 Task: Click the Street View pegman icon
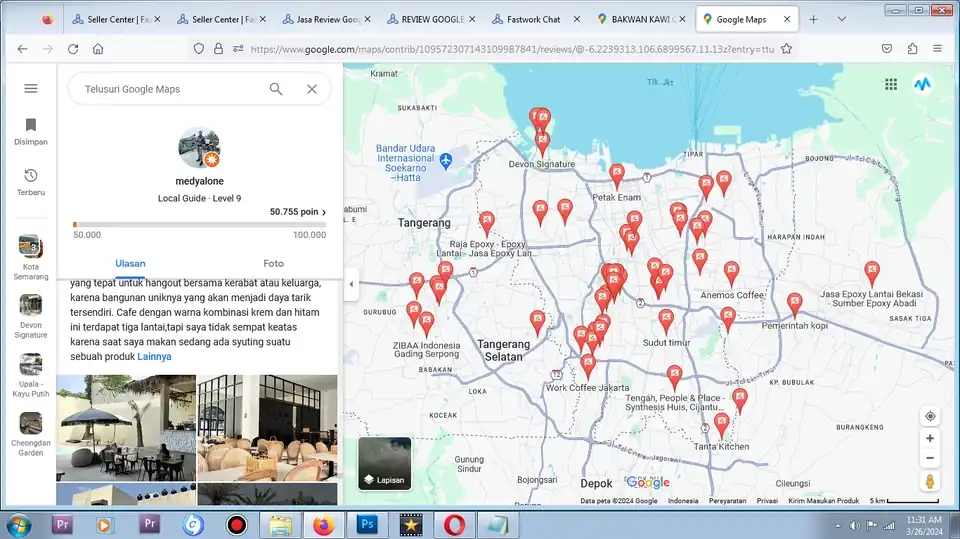point(930,481)
